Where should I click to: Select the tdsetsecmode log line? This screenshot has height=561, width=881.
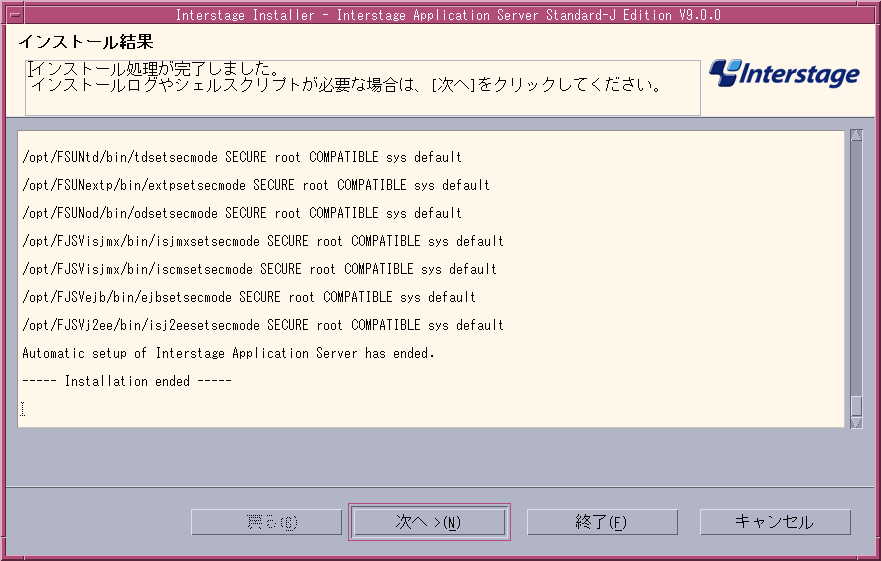(242, 157)
